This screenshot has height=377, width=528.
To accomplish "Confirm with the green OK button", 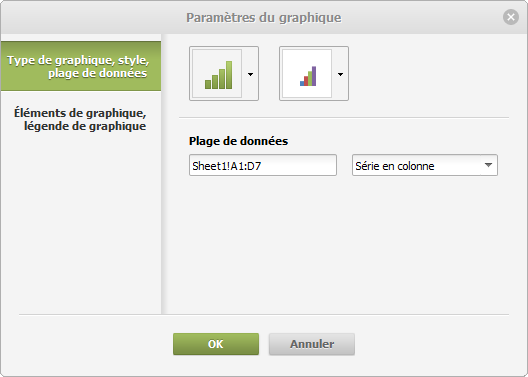I will pos(216,344).
